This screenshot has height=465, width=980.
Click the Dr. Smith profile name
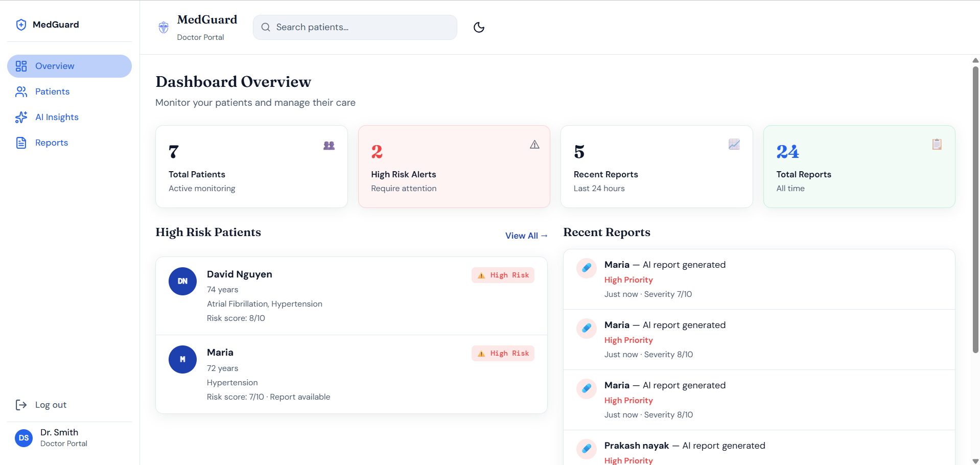point(59,432)
